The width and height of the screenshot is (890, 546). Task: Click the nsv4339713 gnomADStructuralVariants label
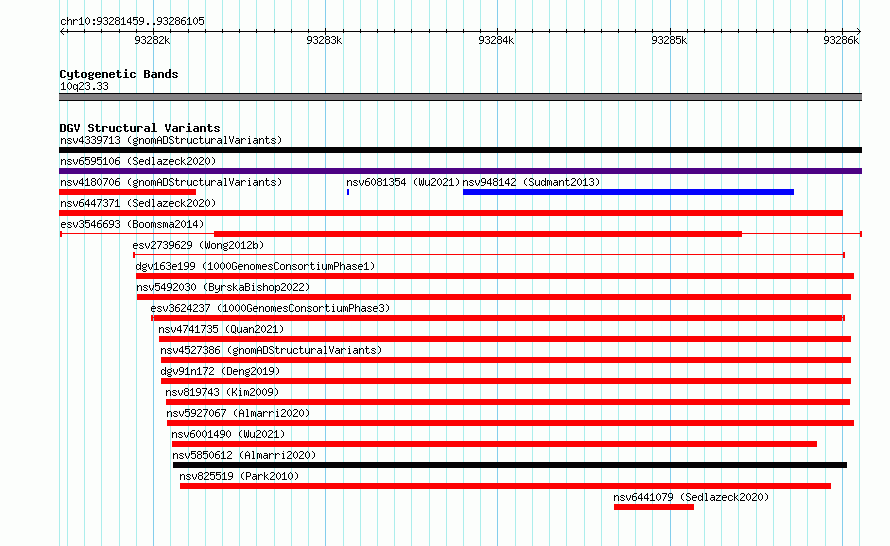[171, 140]
